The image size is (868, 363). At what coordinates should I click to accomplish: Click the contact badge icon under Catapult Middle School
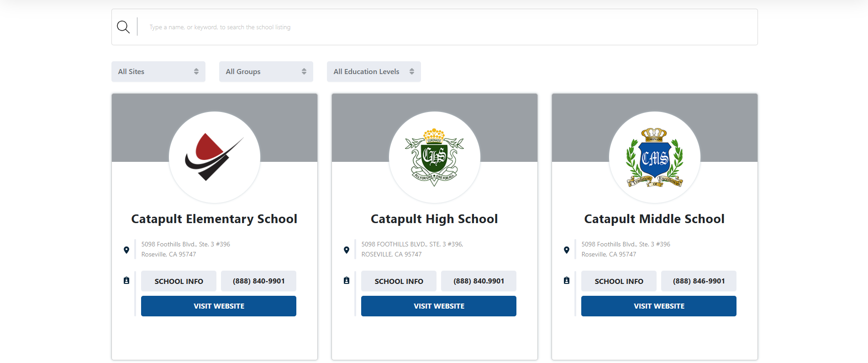[x=567, y=281]
